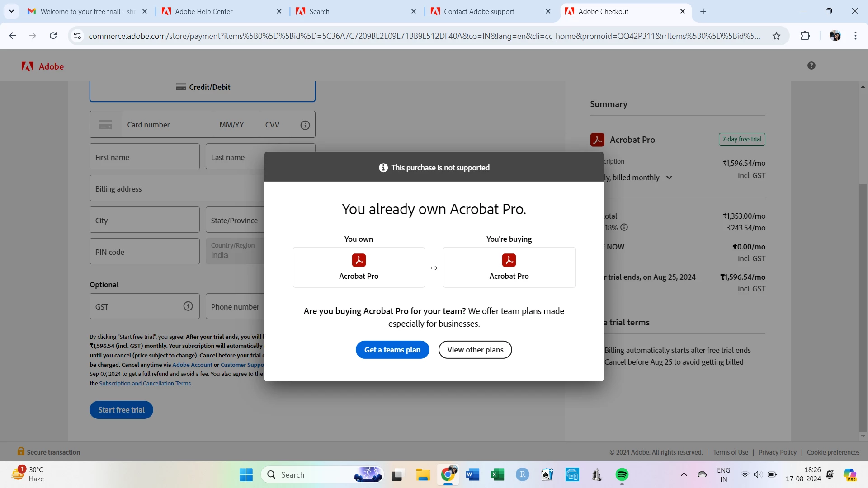Switch to the Adobe Help Center tab
The image size is (868, 488).
click(x=203, y=12)
